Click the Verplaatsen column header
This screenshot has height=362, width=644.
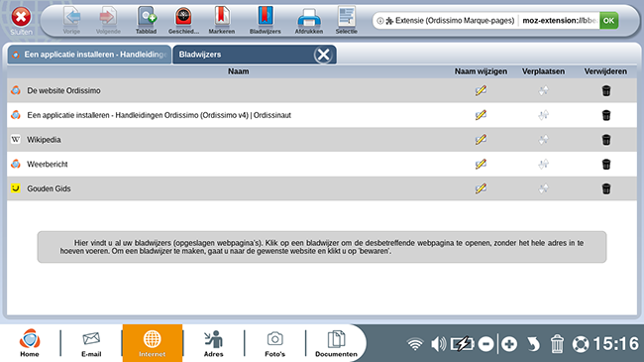click(543, 71)
